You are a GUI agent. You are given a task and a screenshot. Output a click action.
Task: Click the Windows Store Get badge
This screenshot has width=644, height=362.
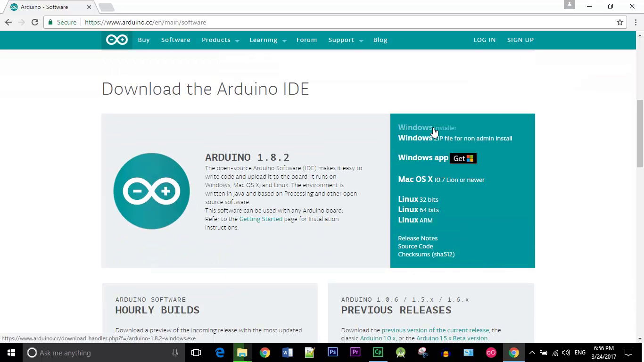pyautogui.click(x=463, y=158)
